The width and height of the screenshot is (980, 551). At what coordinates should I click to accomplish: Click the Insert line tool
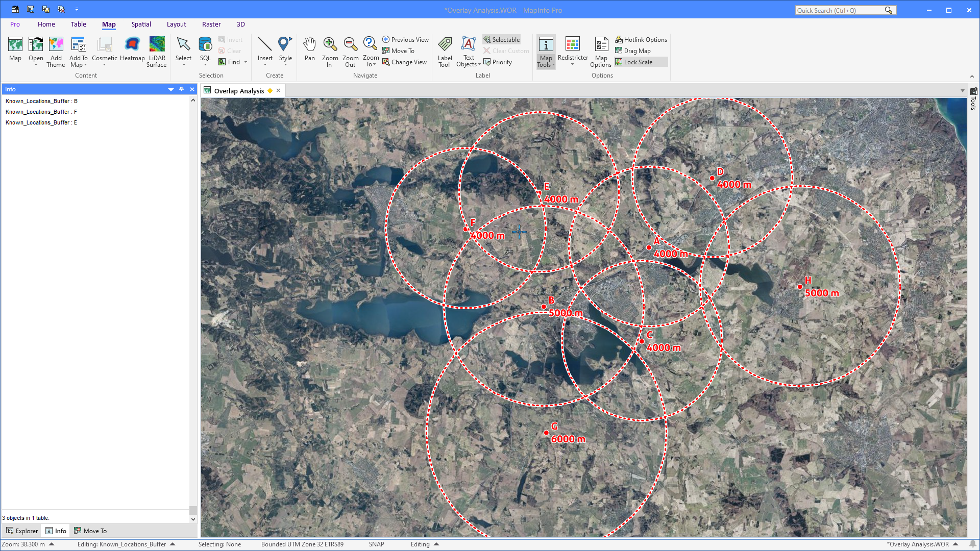point(265,51)
